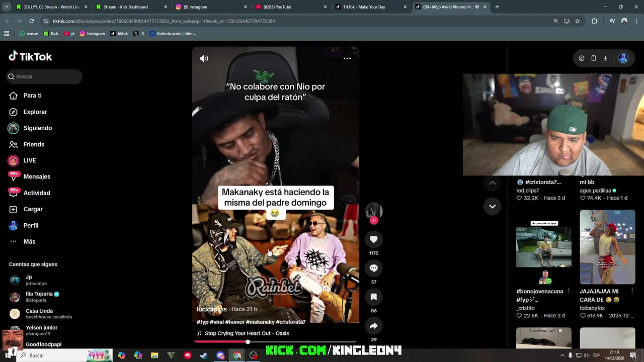Open the #bonojovenacuna video thumbnail
The image size is (644, 362).
[544, 247]
